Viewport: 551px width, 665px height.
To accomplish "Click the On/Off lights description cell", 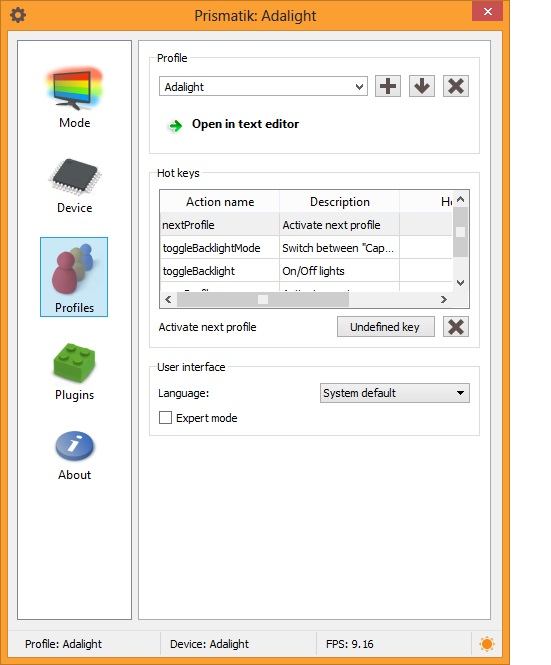I will pos(339,271).
